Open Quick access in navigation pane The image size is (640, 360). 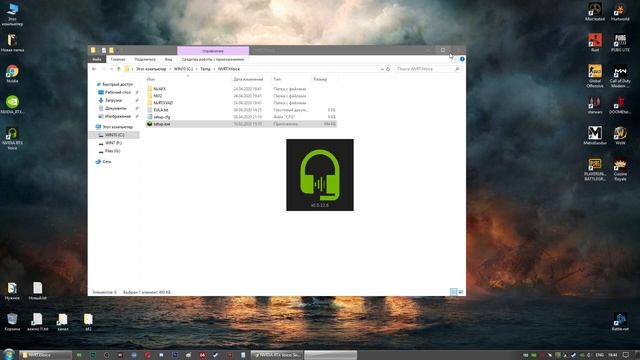click(x=115, y=84)
